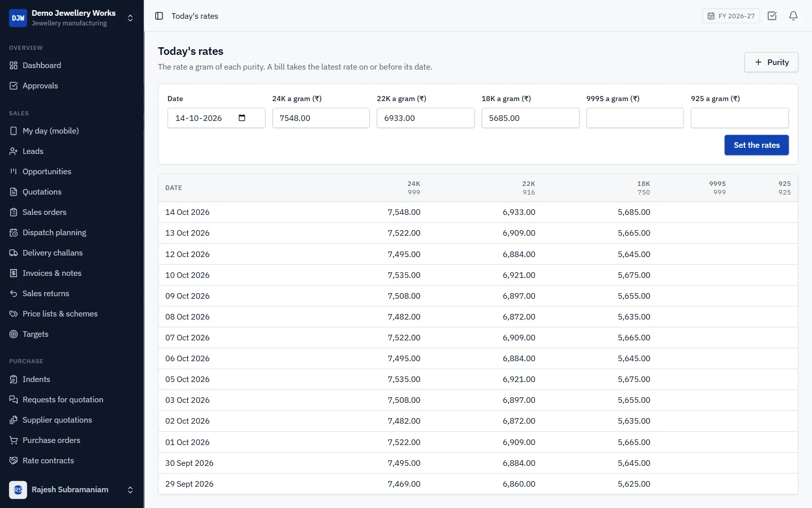Click the Sales orders clipboard icon
Viewport: 812px width, 508px height.
click(14, 212)
